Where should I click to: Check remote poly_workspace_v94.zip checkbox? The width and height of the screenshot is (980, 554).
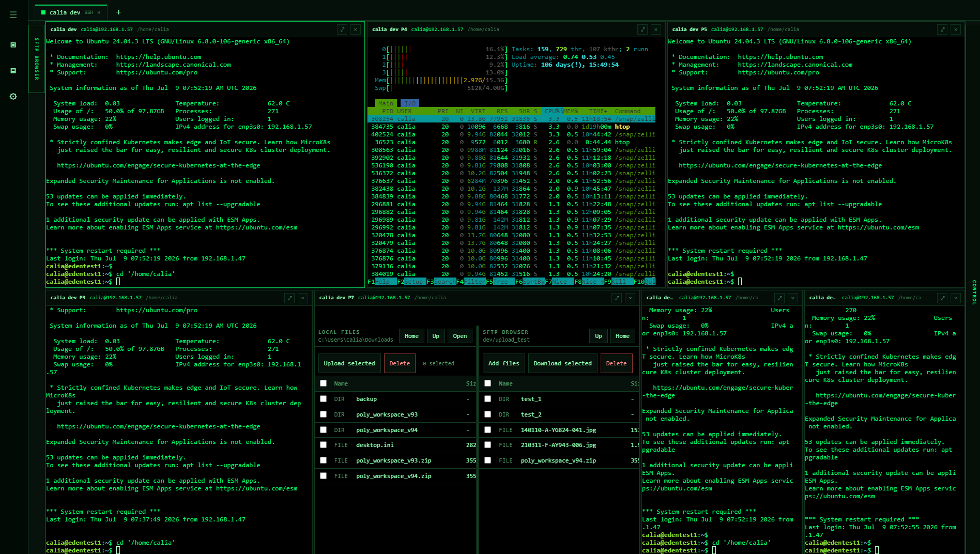click(487, 460)
